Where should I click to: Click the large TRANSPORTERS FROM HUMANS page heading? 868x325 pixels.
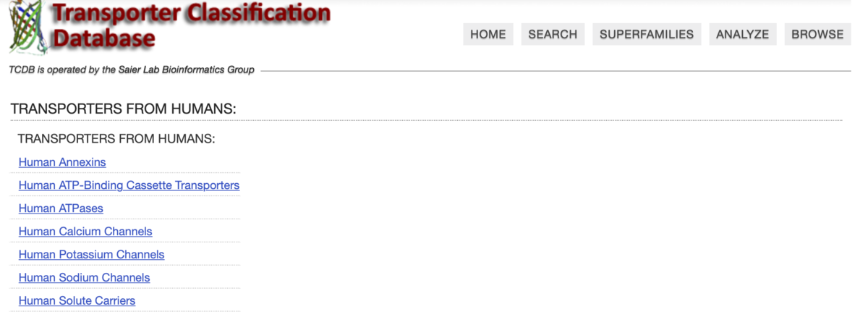[x=124, y=109]
